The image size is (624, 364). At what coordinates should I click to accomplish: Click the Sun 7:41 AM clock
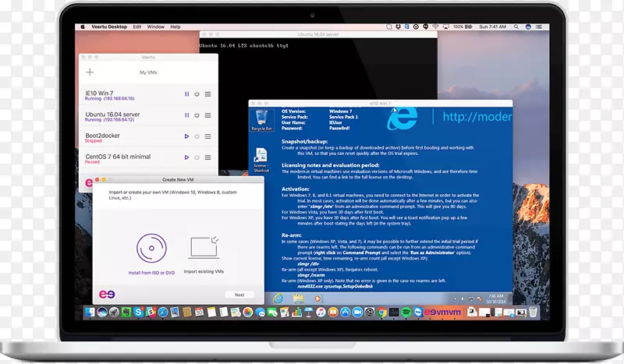(x=493, y=27)
